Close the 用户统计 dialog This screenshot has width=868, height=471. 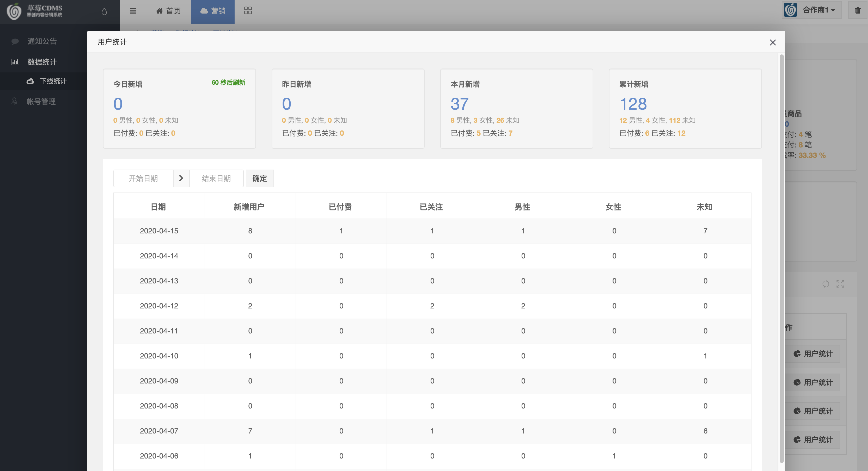773,42
